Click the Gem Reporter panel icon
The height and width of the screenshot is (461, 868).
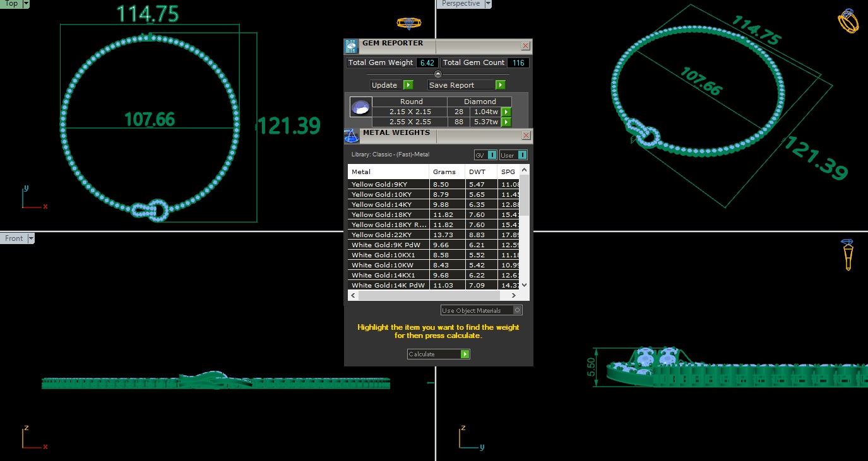[x=351, y=46]
